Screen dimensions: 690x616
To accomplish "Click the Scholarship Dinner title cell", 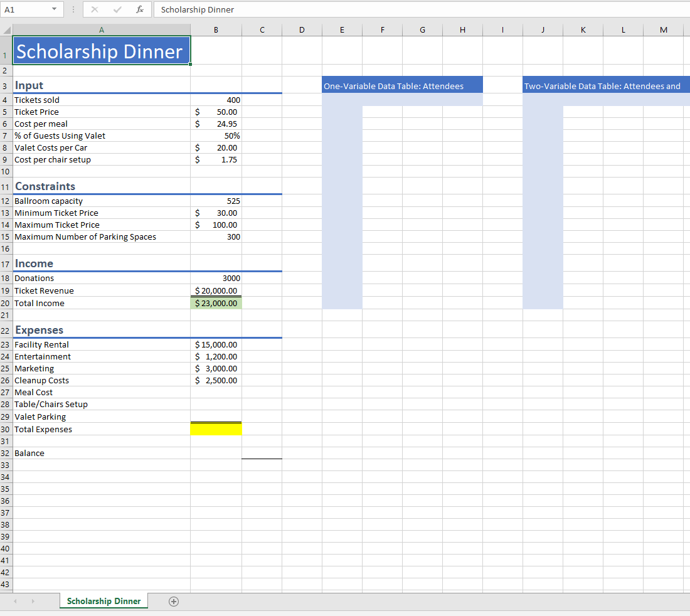I will (x=102, y=51).
